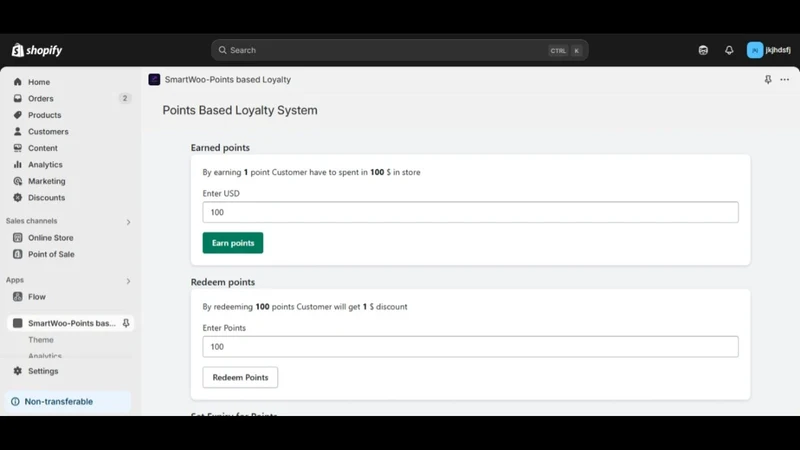Click the Analytics bar chart icon
The height and width of the screenshot is (450, 800).
point(18,164)
